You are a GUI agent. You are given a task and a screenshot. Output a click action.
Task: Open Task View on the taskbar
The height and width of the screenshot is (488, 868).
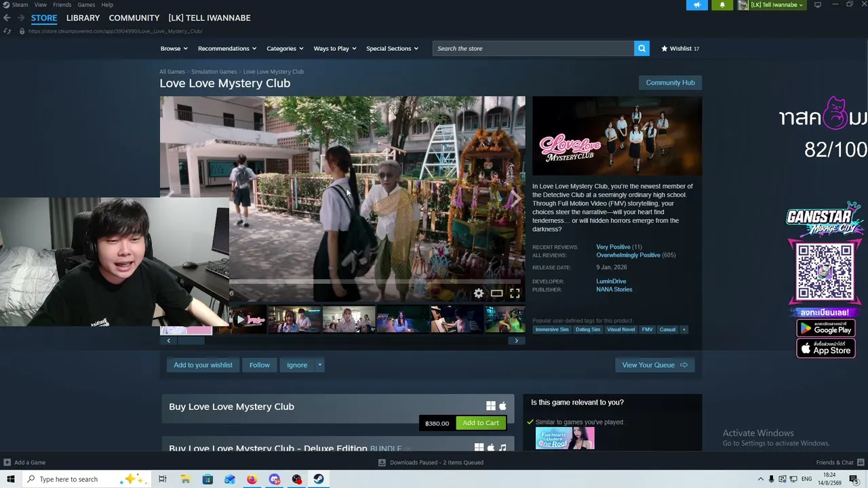click(163, 479)
